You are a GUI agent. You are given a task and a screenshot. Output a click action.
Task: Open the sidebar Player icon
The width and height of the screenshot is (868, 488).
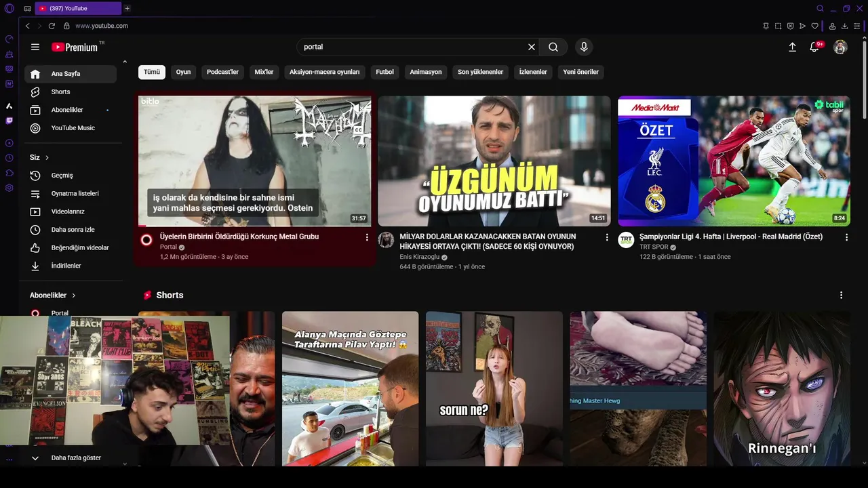[x=9, y=143]
